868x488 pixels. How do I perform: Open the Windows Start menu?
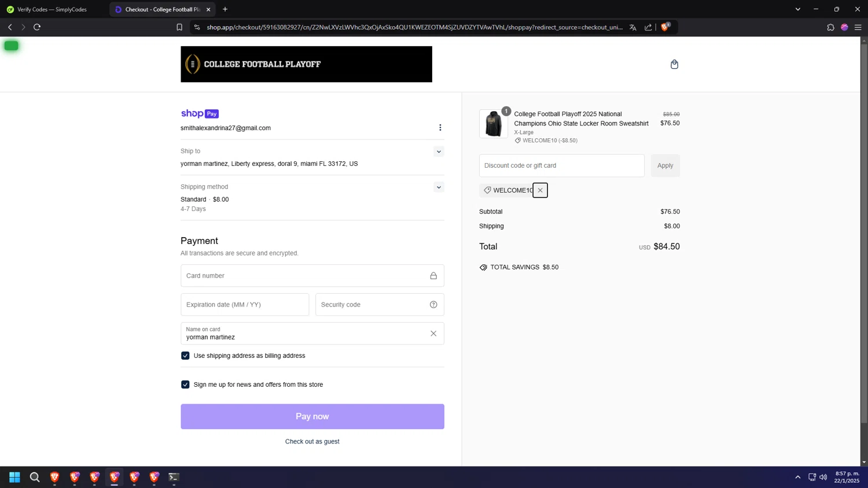(15, 477)
